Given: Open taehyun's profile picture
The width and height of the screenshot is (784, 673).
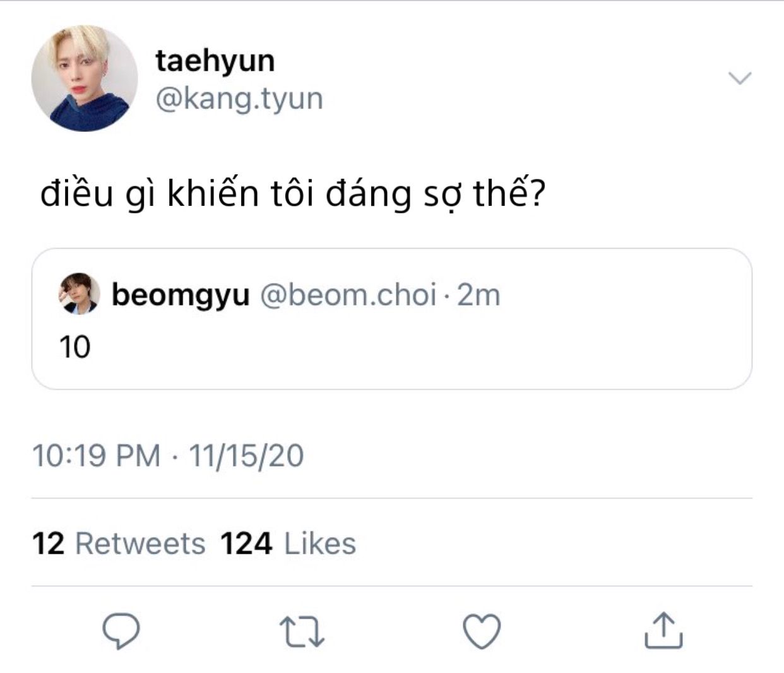Looking at the screenshot, I should point(84,78).
